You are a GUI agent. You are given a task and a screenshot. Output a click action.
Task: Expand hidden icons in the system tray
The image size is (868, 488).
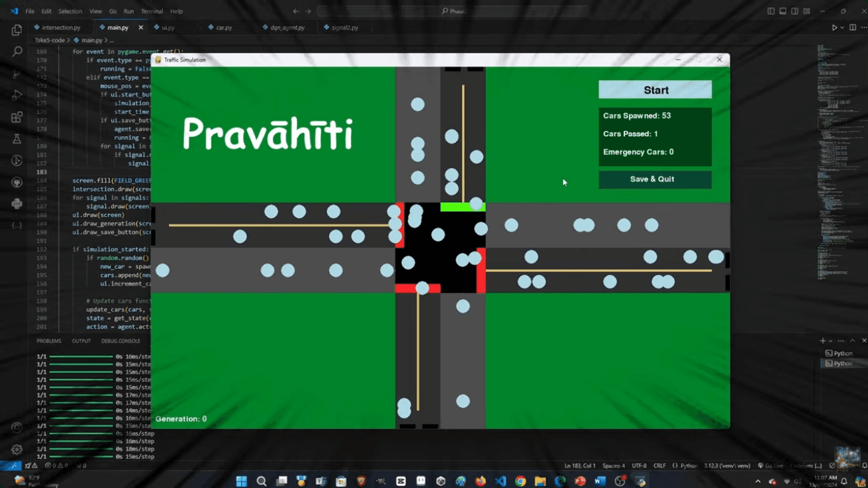click(757, 479)
